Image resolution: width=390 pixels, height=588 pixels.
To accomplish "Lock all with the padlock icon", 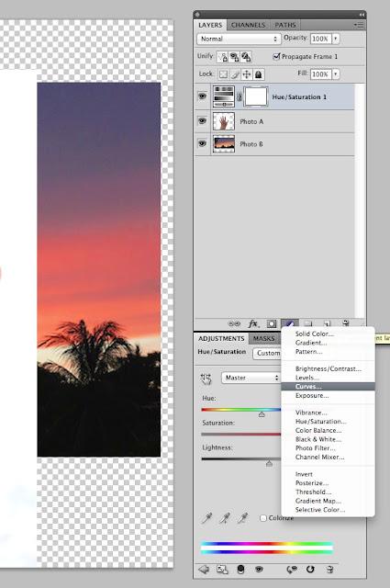I will coord(258,74).
